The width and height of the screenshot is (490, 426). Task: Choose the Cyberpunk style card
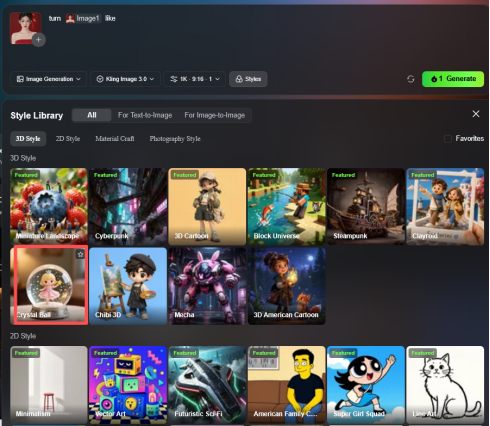(x=128, y=206)
